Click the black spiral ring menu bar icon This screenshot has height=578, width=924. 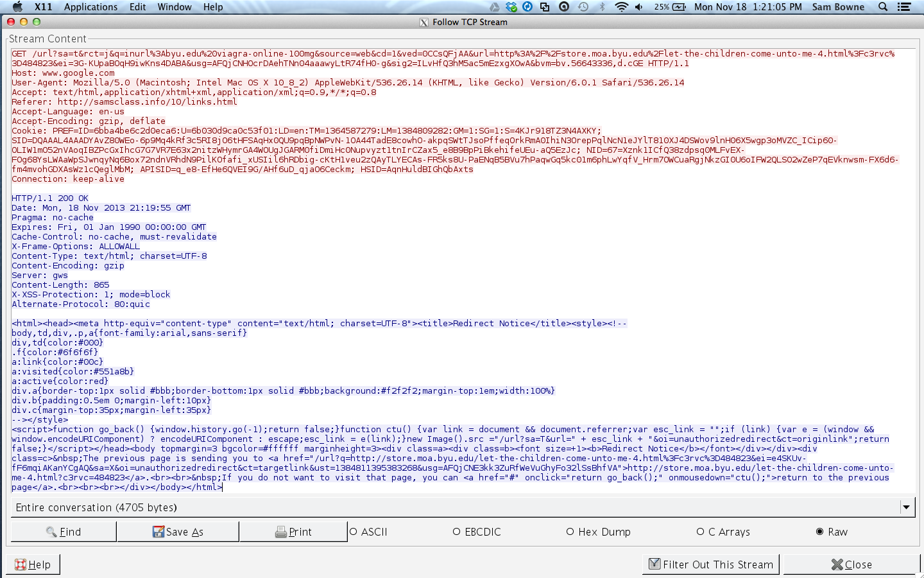tap(564, 7)
